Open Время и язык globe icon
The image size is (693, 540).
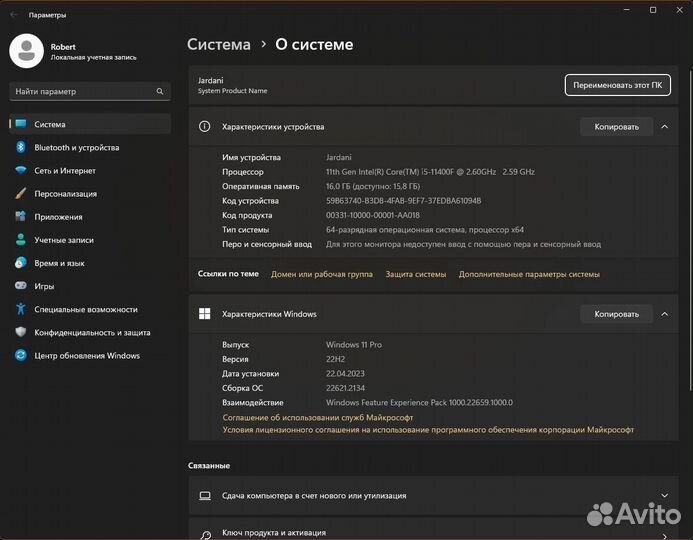21,262
